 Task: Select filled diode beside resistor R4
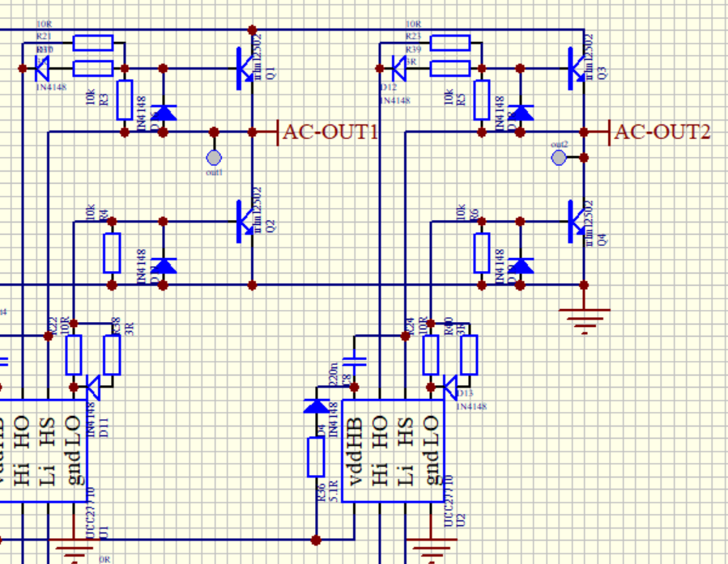pyautogui.click(x=163, y=265)
